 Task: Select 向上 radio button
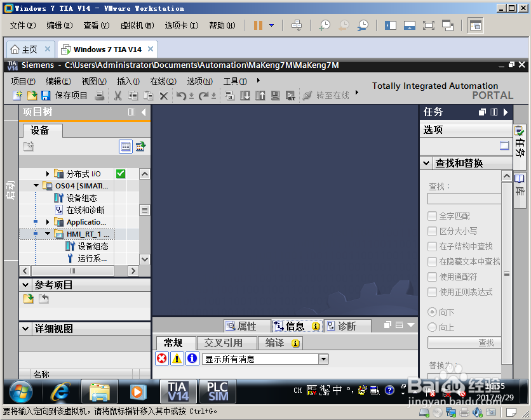(x=432, y=327)
